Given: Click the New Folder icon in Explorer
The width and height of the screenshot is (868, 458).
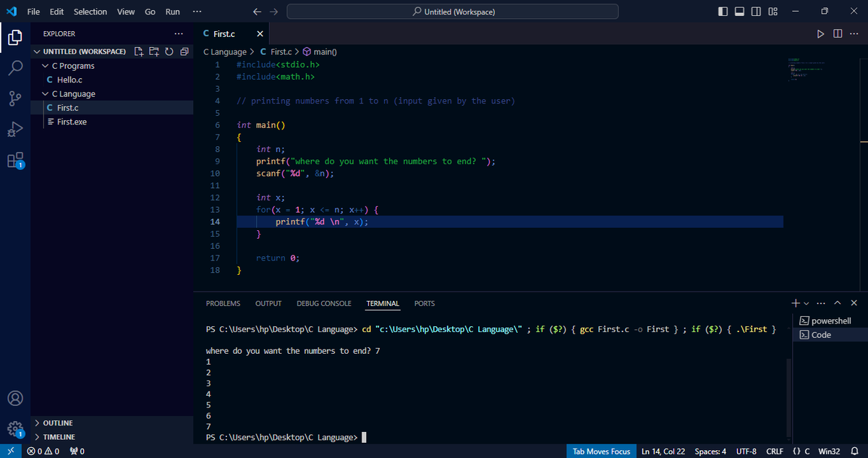Looking at the screenshot, I should click(154, 51).
